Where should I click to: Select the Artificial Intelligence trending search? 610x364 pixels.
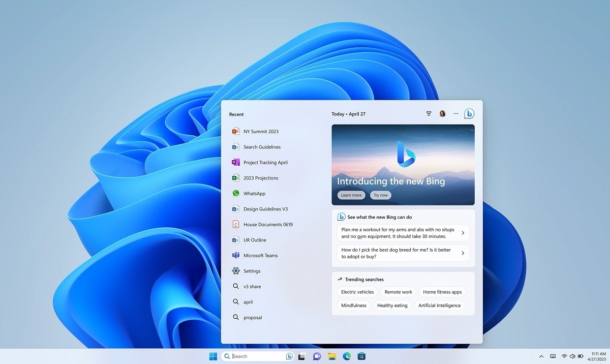click(440, 306)
